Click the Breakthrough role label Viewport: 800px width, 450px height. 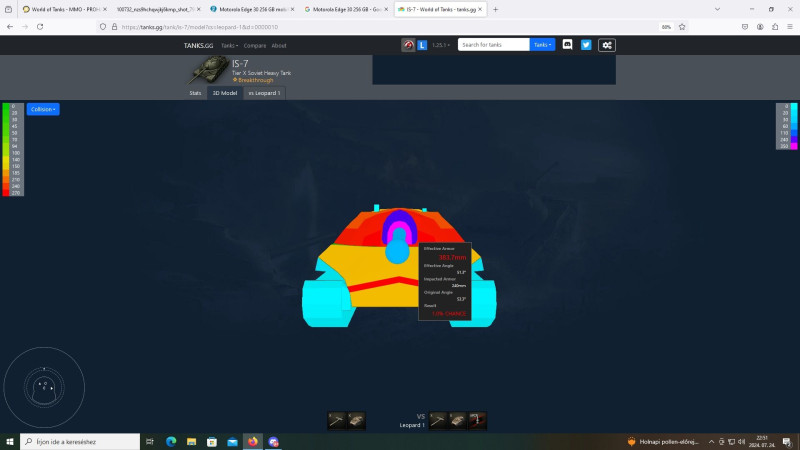point(253,80)
